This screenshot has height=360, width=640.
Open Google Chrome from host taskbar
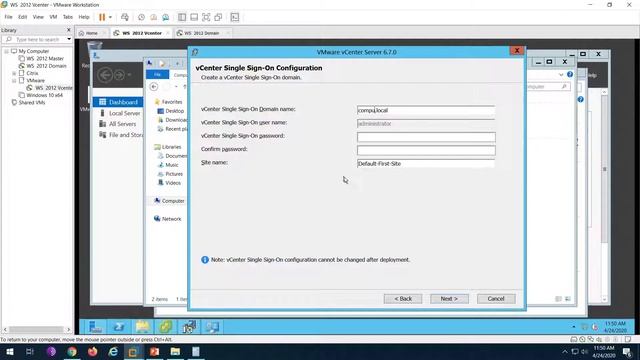pyautogui.click(x=72, y=351)
